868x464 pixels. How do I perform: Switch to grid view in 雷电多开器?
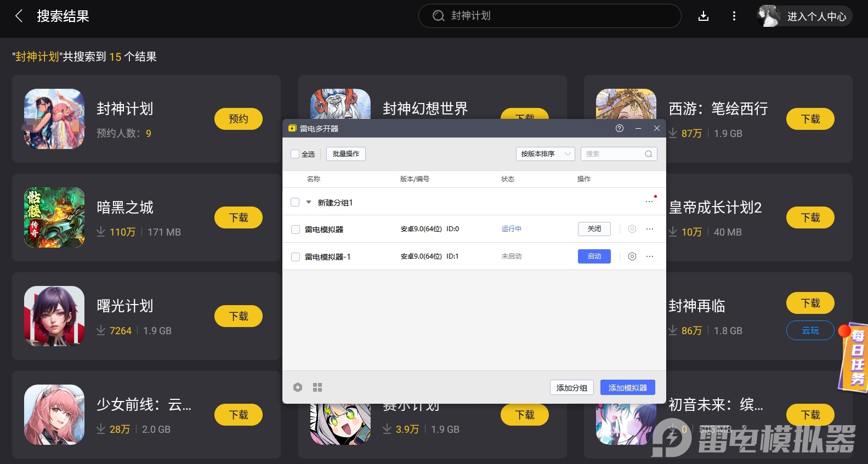pos(317,387)
